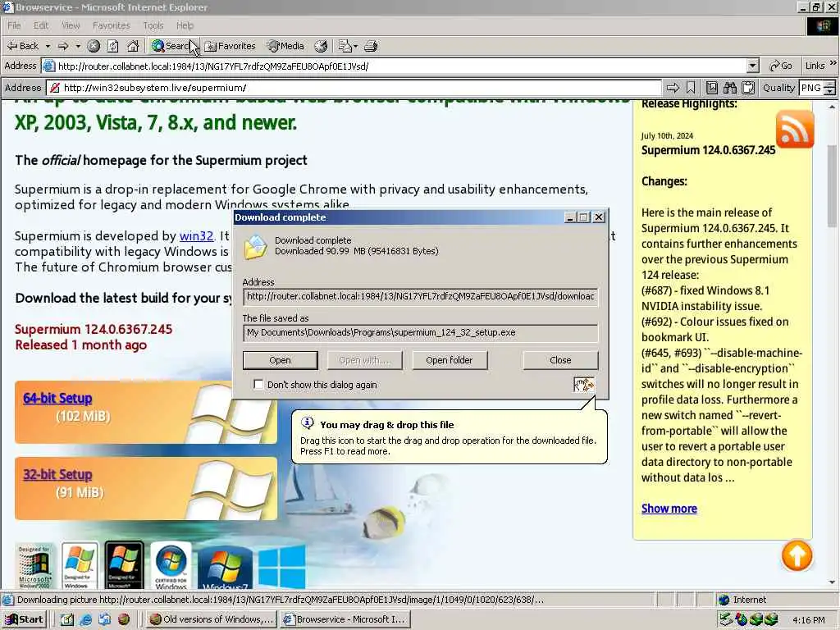Click the Quality stepper arrows
Viewport: 840px width, 630px height.
click(830, 88)
